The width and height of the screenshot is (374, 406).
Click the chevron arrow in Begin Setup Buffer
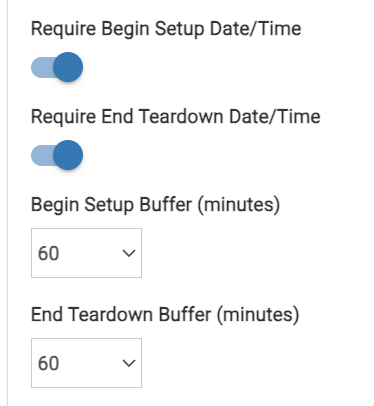(x=129, y=253)
